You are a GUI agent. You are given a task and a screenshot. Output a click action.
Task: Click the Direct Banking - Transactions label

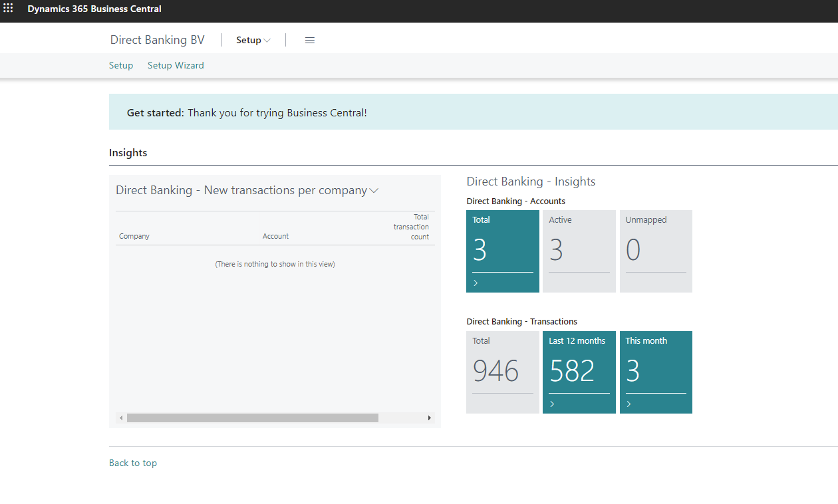coord(522,321)
